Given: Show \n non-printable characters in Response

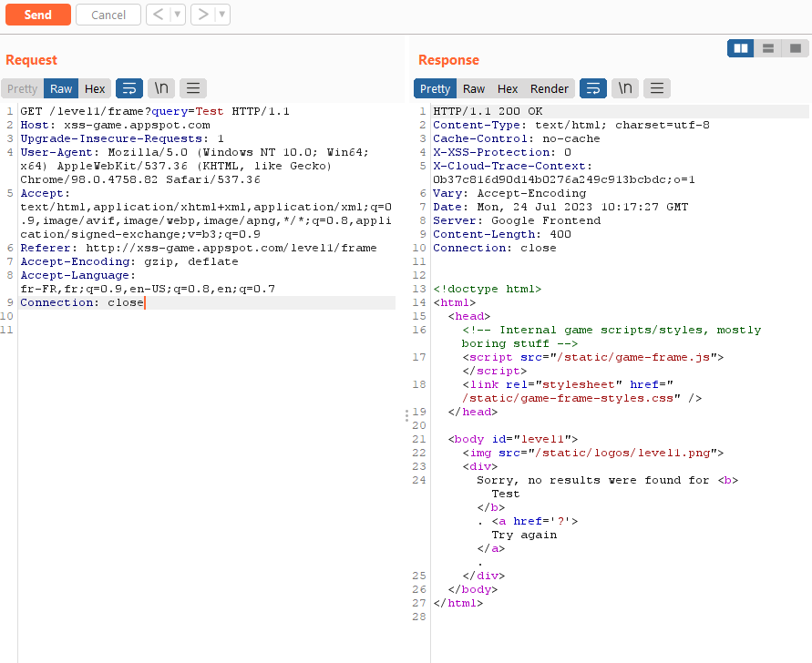Looking at the screenshot, I should click(x=625, y=88).
